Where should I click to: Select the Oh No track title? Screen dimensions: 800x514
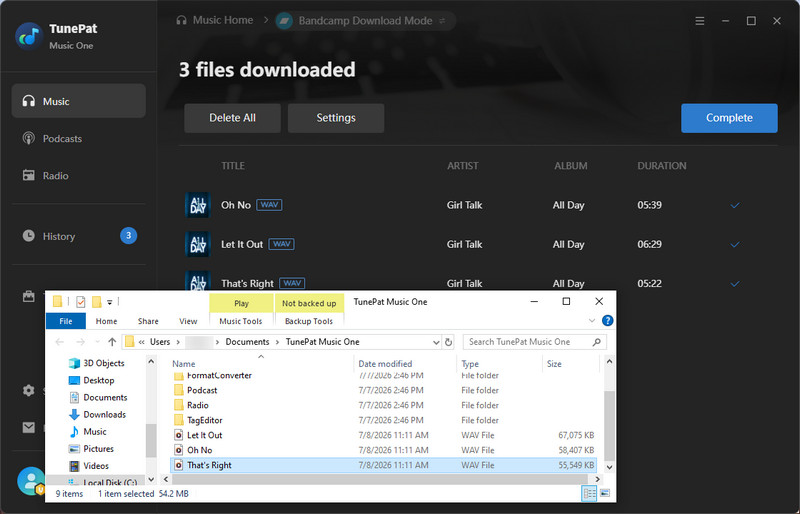236,205
